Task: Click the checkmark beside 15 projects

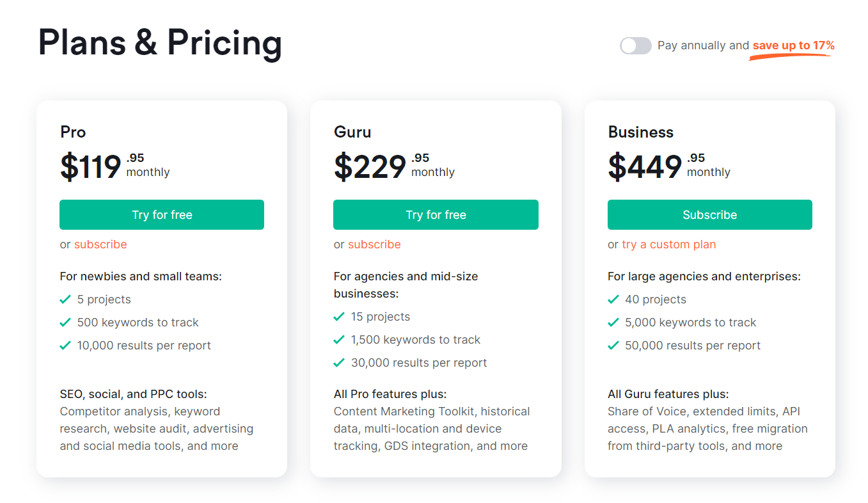Action: point(339,317)
